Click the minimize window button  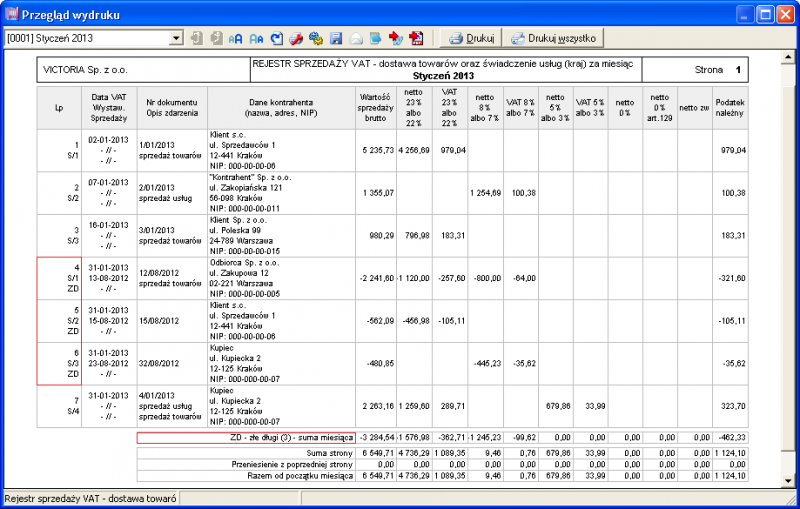tap(745, 14)
